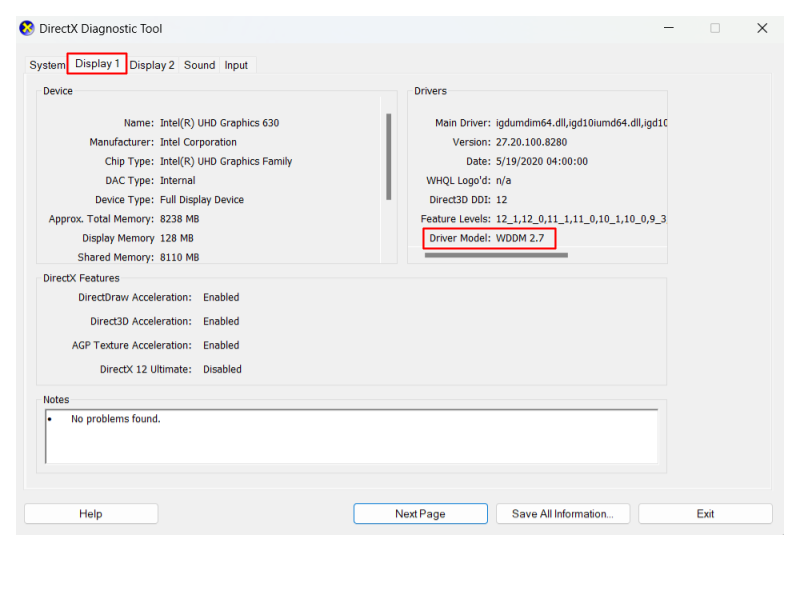Open the Input tab
This screenshot has height=600, width=800.
[236, 65]
